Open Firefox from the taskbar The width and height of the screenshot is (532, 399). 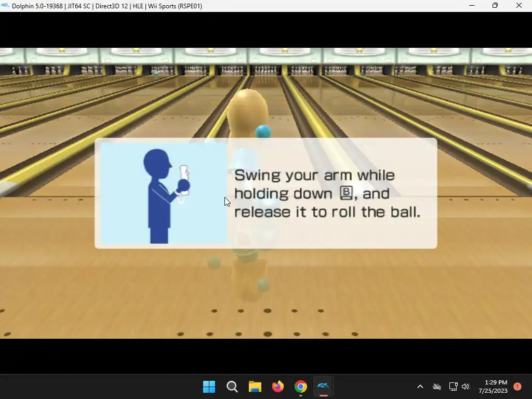pos(278,387)
